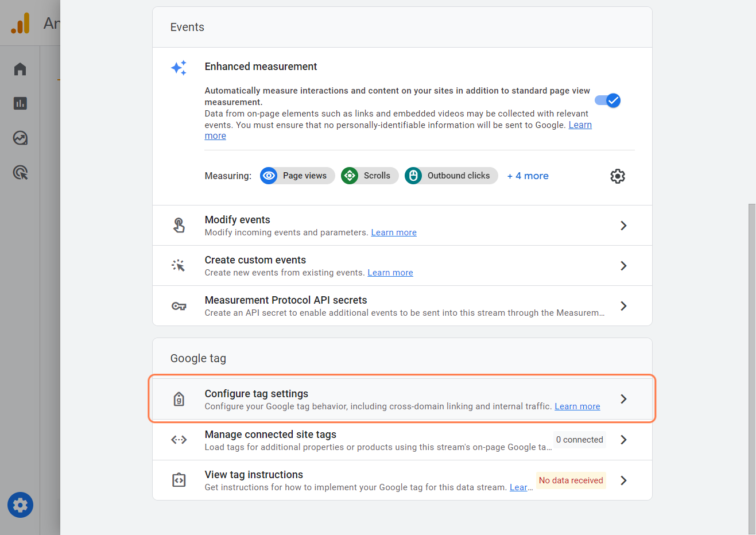Click the Page views eye icon
This screenshot has width=756, height=535.
[269, 176]
